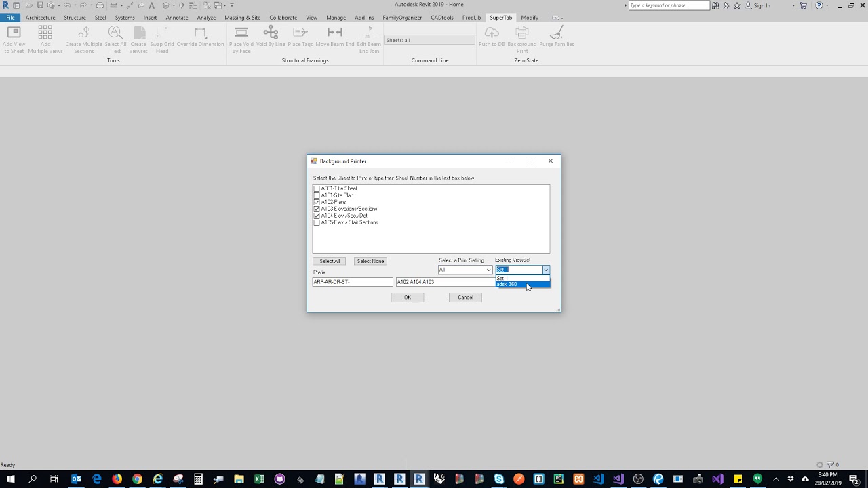868x488 pixels.
Task: Switch to the Annotate ribbon tab
Action: pos(177,18)
